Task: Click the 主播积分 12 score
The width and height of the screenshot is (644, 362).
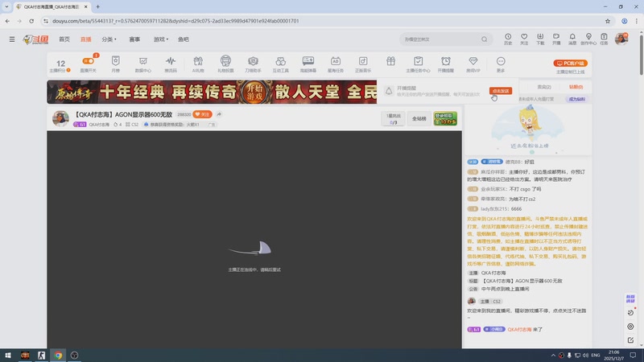Action: (x=60, y=65)
